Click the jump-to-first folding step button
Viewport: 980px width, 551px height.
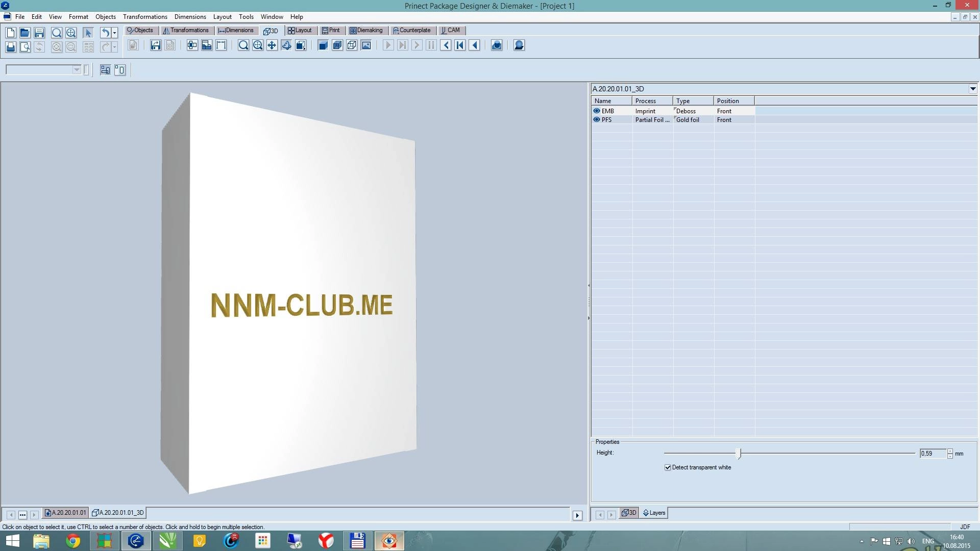pos(460,45)
